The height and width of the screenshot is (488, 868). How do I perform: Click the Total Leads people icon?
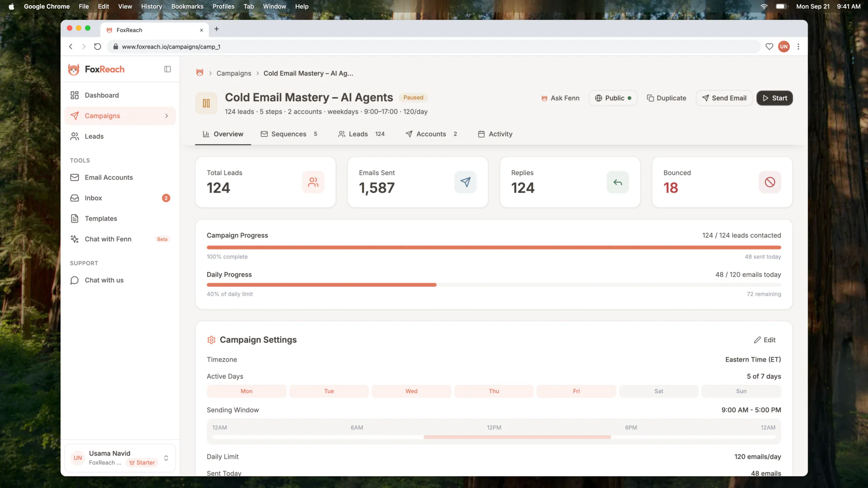pyautogui.click(x=313, y=182)
